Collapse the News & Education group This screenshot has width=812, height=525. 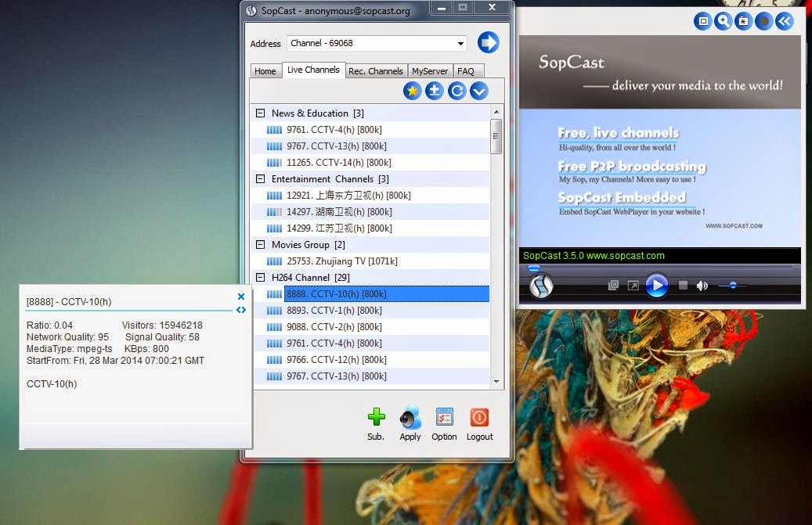(261, 113)
